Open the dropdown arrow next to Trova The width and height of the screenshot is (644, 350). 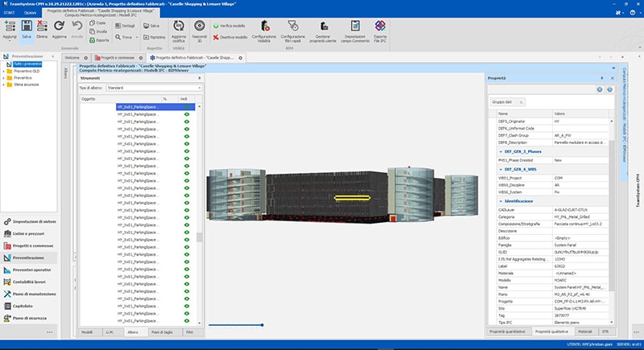[x=137, y=37]
